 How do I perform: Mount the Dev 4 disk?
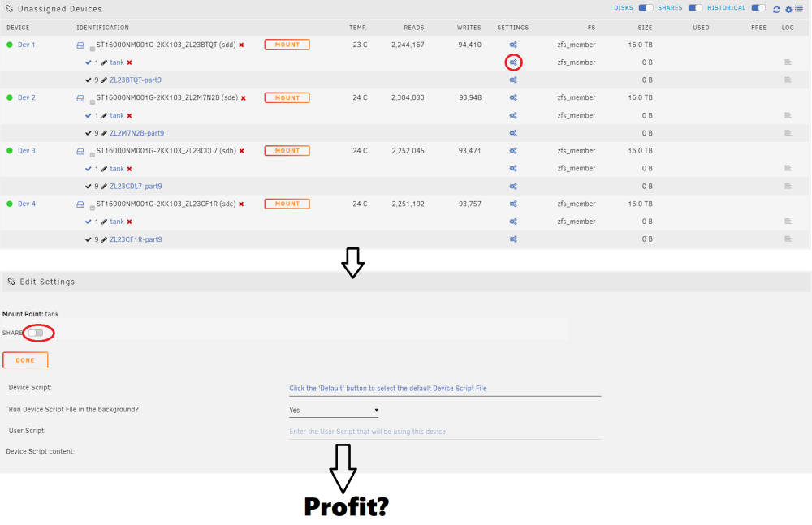tap(287, 204)
